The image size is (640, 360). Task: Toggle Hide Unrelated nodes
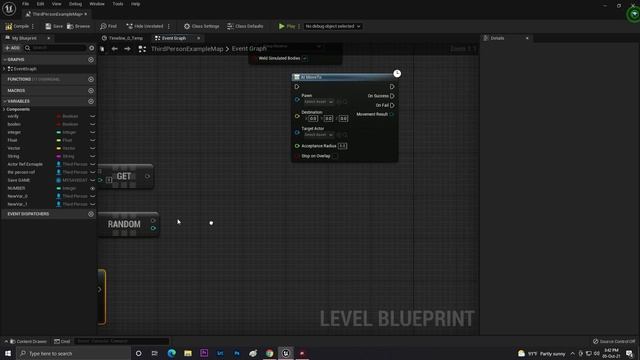145,26
